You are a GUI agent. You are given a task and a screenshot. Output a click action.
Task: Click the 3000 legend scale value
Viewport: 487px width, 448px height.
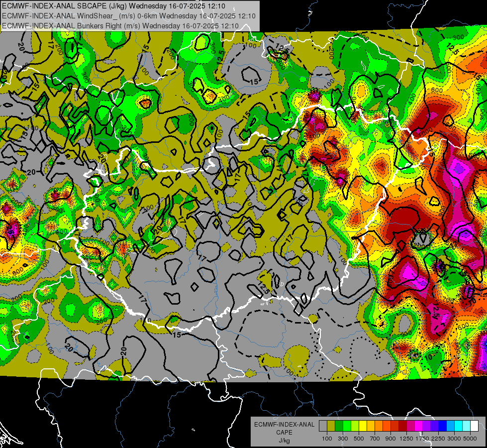[x=454, y=439]
